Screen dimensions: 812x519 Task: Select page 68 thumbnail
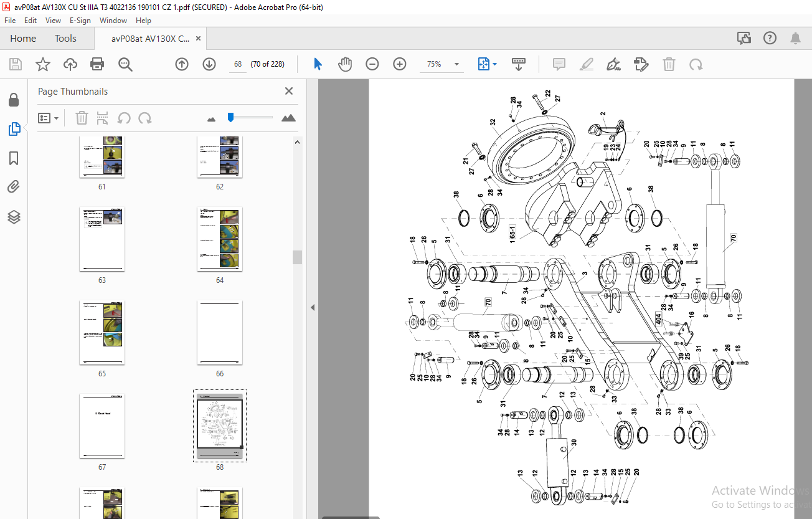point(220,426)
